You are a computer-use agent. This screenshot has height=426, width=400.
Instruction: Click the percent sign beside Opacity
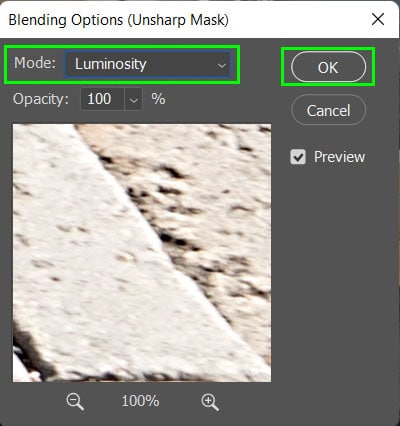pos(158,99)
